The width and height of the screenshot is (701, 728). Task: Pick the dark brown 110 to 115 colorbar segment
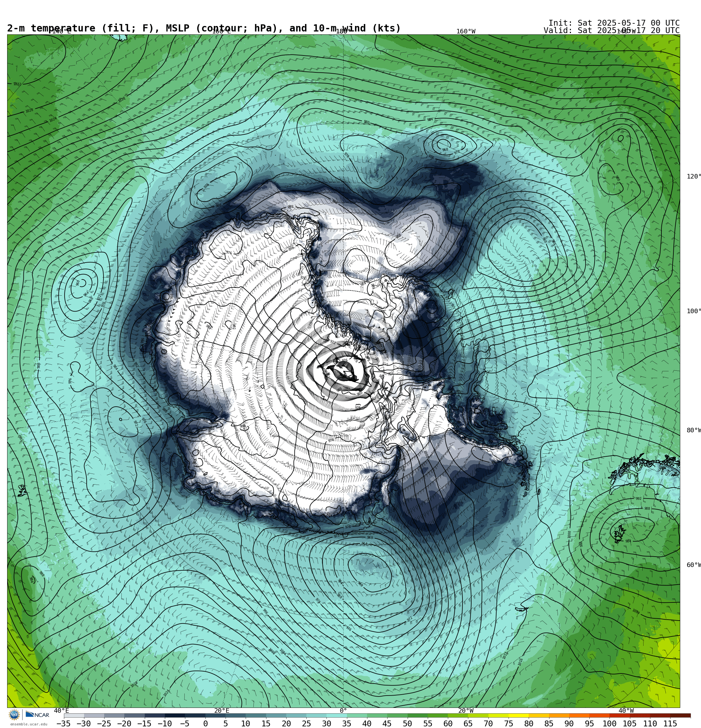pos(660,716)
